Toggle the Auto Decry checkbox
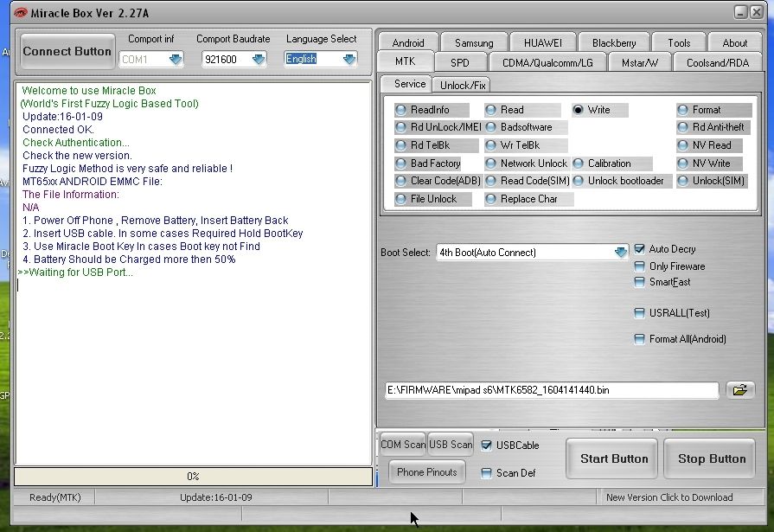This screenshot has height=532, width=774. pos(639,249)
